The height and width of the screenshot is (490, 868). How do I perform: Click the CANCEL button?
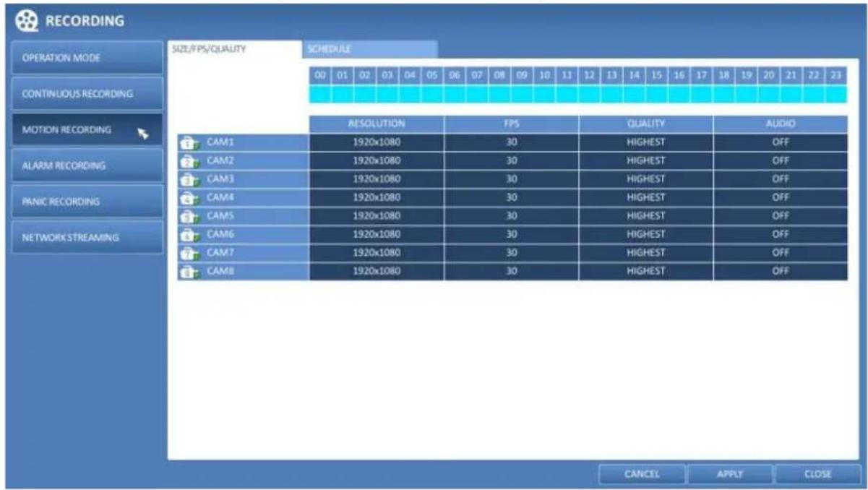click(x=642, y=475)
